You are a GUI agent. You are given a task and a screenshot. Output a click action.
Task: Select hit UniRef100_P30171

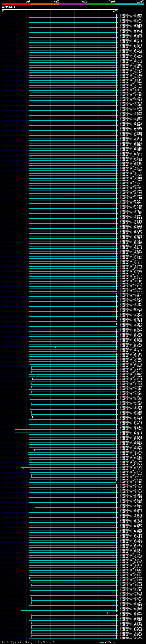point(131,138)
